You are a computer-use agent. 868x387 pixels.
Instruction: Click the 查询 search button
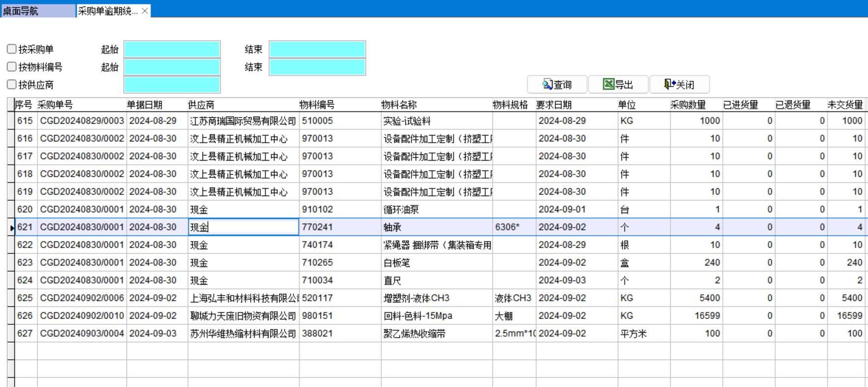pos(557,85)
